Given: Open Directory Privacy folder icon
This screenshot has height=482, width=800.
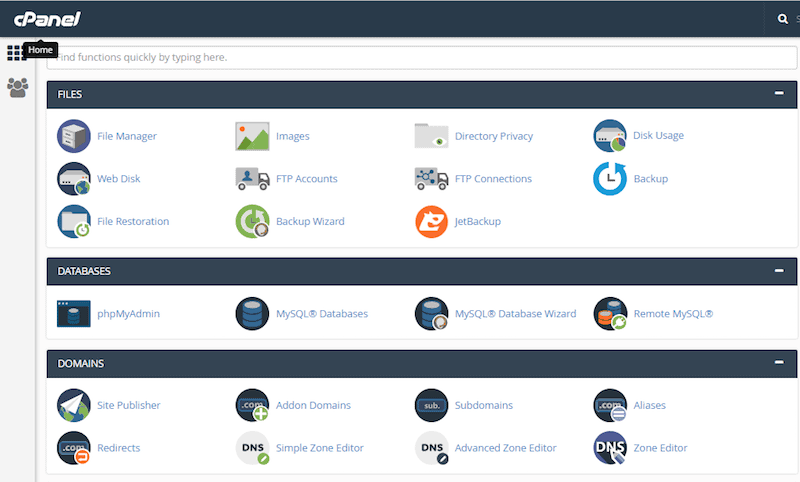Looking at the screenshot, I should tap(431, 136).
